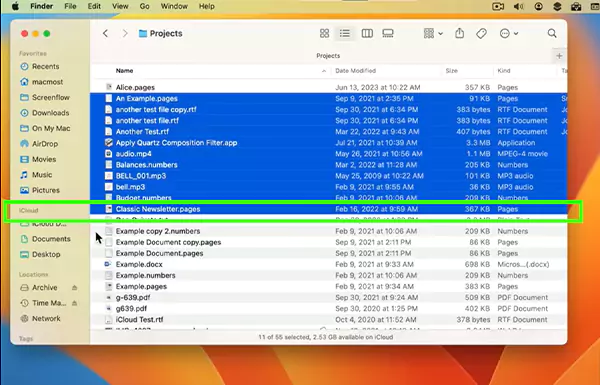Select Example copy 2.numbers file
600x385 pixels.
click(328, 231)
